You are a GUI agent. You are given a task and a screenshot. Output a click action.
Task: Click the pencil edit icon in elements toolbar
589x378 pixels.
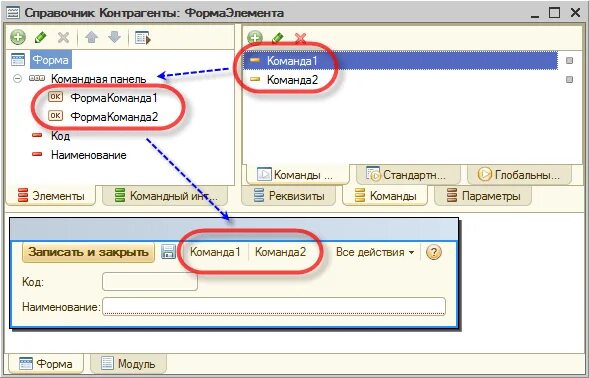41,37
